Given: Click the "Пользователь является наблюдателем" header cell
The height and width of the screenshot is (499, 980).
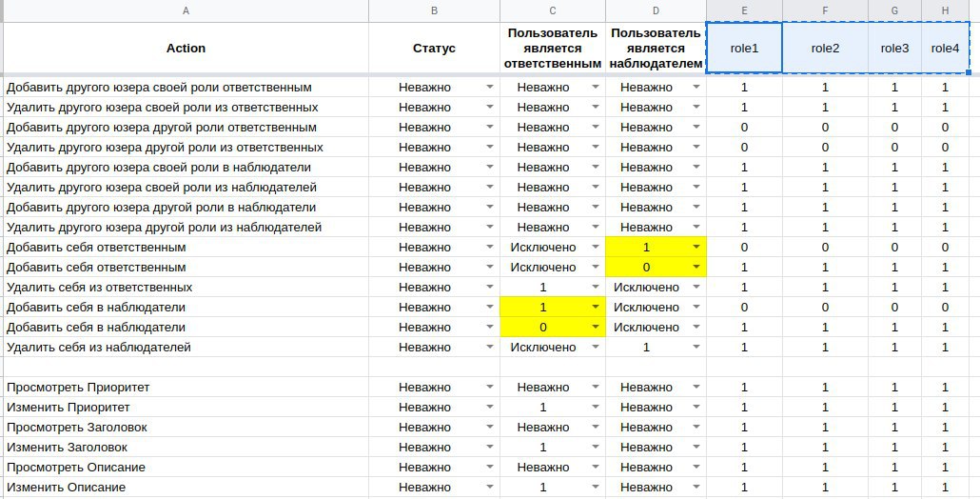Looking at the screenshot, I should point(656,49).
